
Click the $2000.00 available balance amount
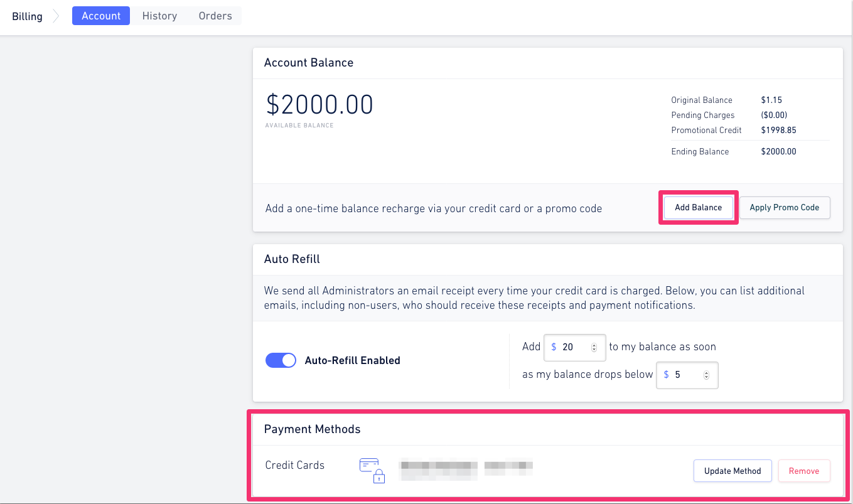[319, 104]
